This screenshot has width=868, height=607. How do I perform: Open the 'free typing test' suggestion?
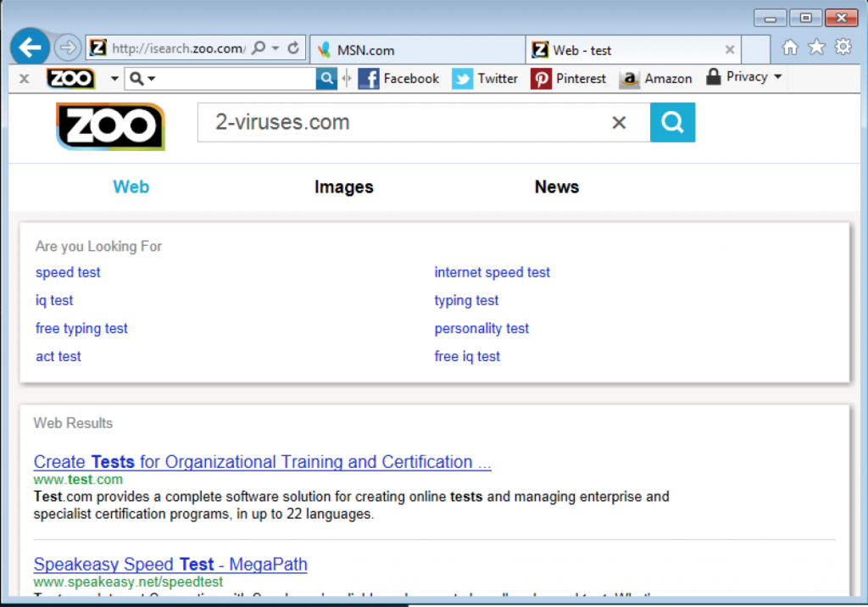(81, 328)
